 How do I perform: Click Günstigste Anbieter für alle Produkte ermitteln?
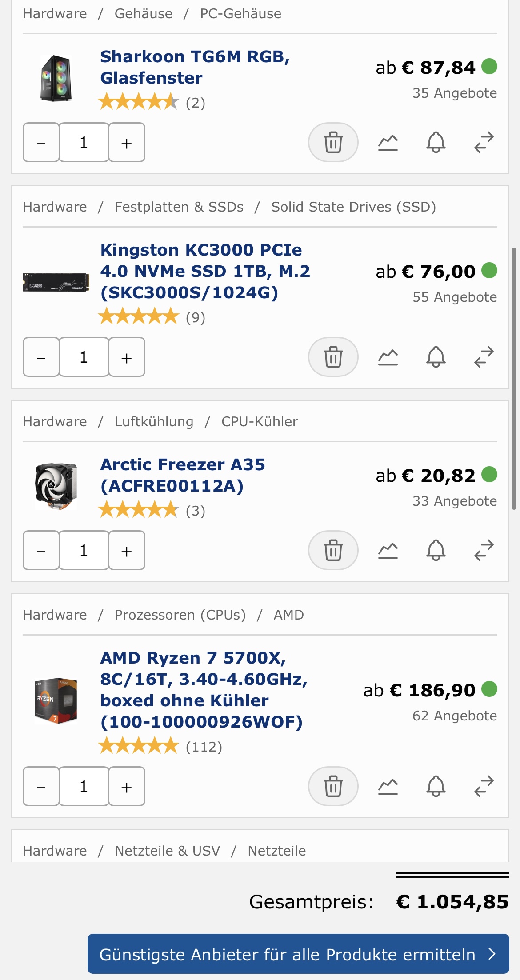tap(298, 954)
